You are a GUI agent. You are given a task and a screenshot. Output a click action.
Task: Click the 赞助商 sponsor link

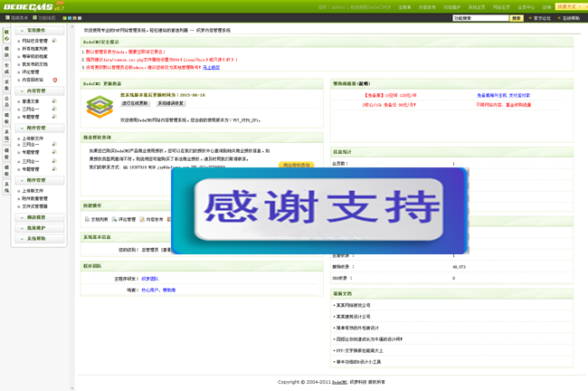pos(169,290)
